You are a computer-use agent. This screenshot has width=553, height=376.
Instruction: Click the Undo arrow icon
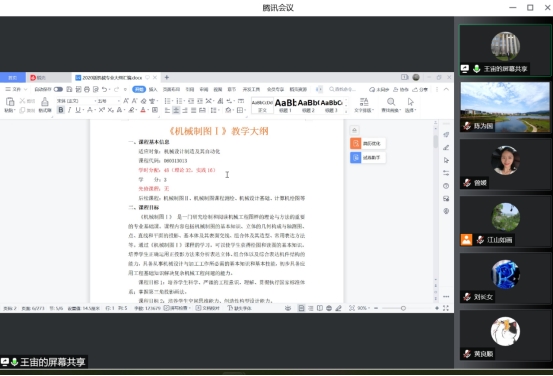104,89
